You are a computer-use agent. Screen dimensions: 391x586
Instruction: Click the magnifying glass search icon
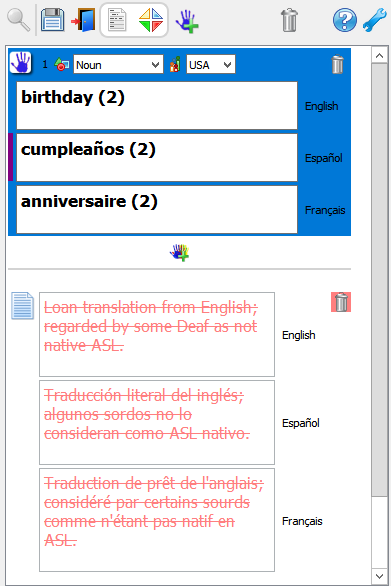pos(18,20)
